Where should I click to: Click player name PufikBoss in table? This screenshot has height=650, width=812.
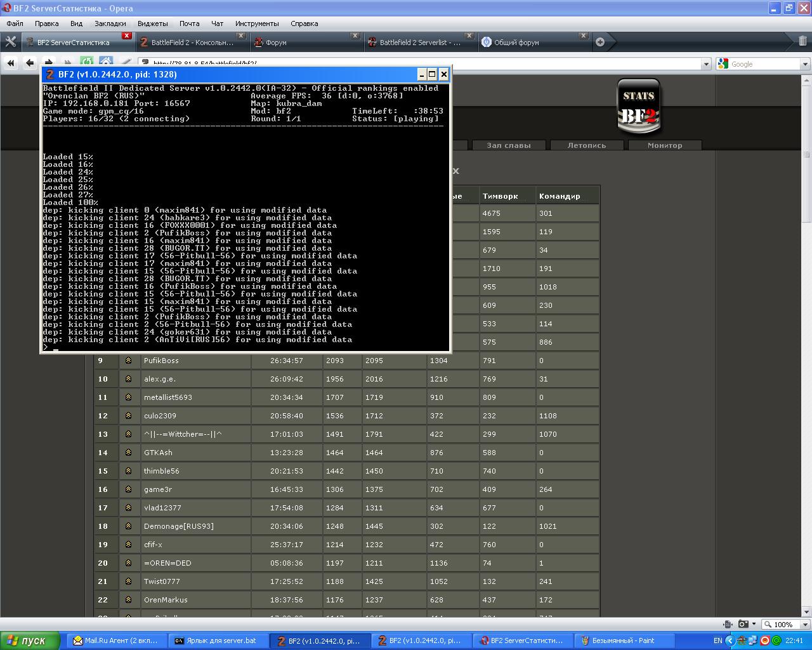pos(161,361)
